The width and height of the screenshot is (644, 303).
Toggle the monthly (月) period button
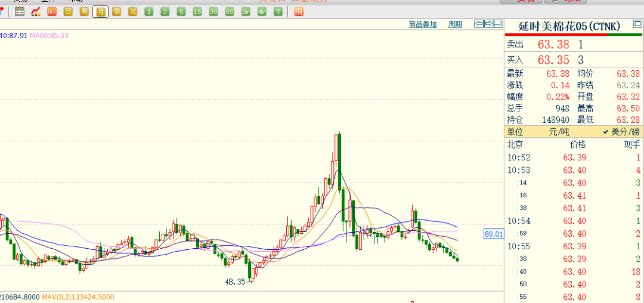[x=100, y=11]
